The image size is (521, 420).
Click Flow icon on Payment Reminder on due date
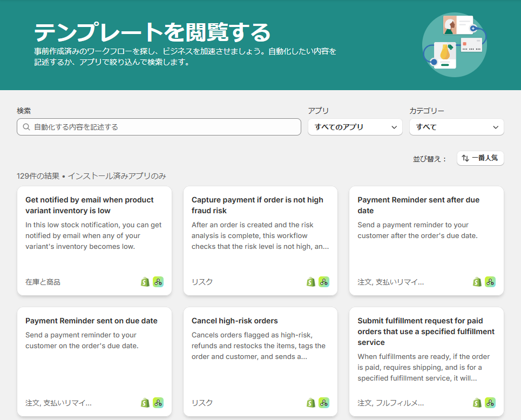(158, 403)
